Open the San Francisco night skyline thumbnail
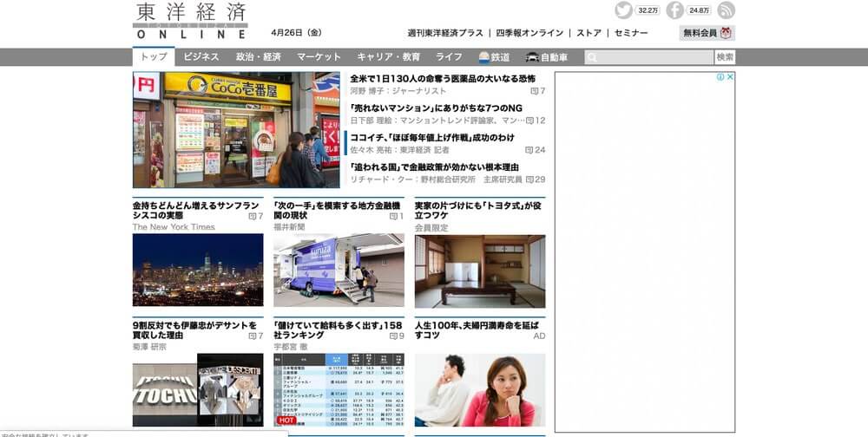This screenshot has width=868, height=437. pos(198,270)
